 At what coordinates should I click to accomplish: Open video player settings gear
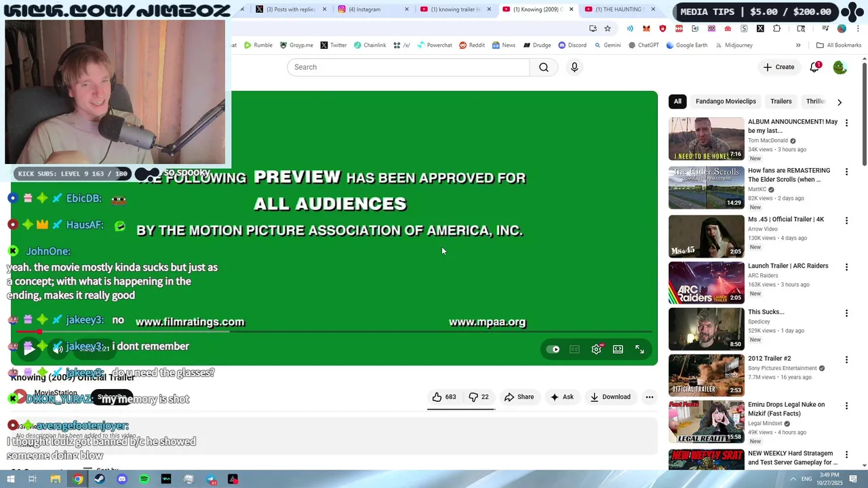coord(596,350)
